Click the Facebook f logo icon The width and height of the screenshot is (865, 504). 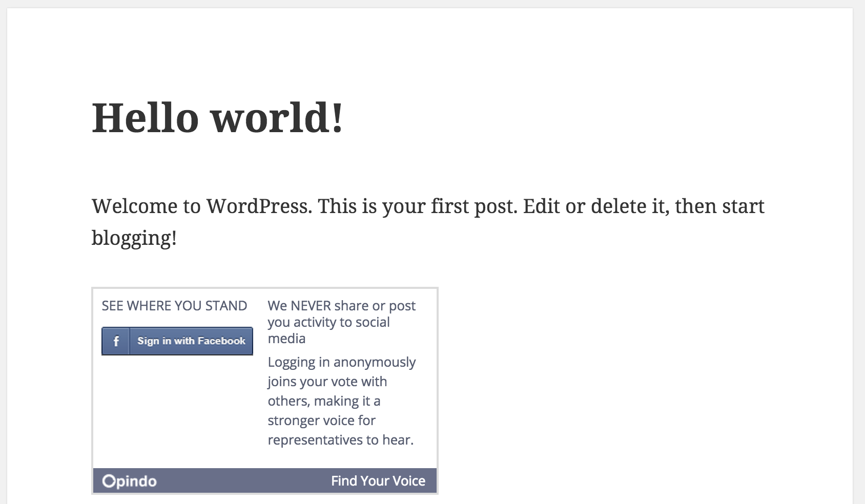(116, 341)
